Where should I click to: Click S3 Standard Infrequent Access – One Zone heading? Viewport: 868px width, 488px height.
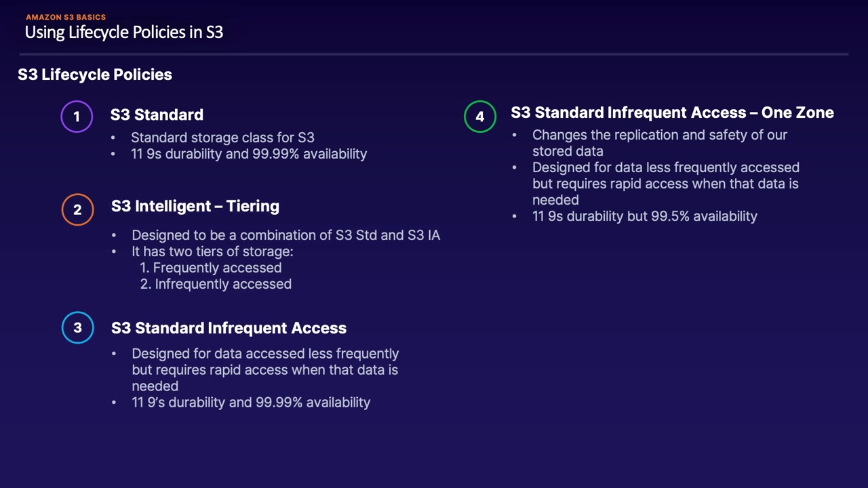point(672,113)
